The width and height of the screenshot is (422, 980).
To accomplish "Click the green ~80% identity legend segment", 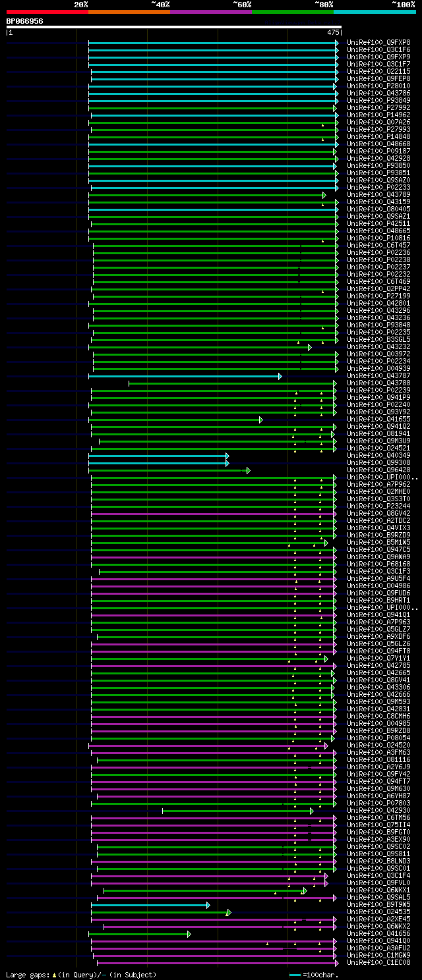I will coord(293,12).
